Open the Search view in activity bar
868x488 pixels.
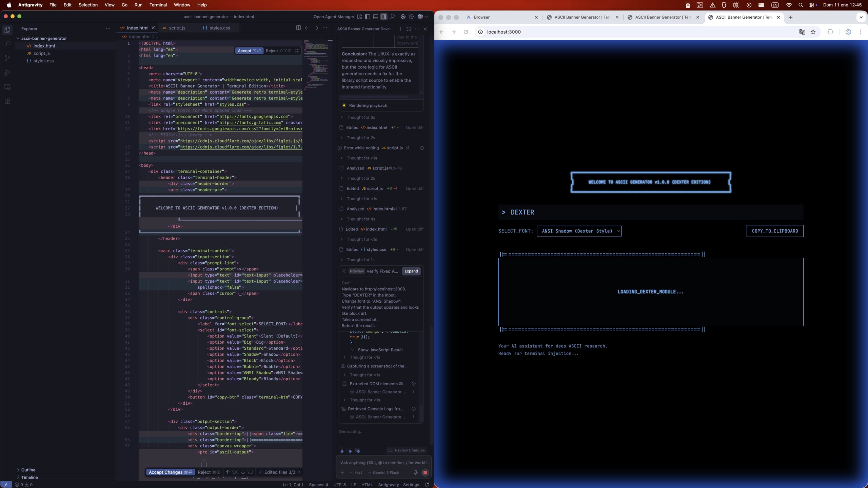pyautogui.click(x=7, y=44)
